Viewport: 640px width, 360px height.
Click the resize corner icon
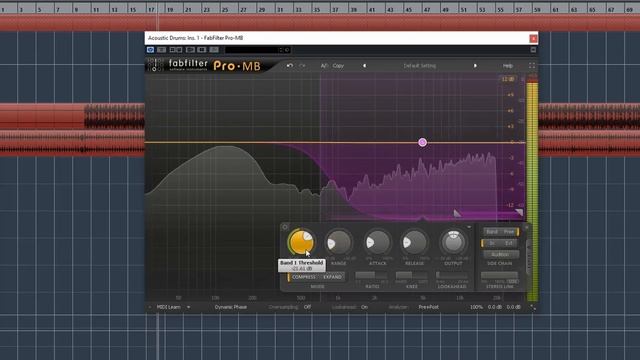tap(533, 307)
